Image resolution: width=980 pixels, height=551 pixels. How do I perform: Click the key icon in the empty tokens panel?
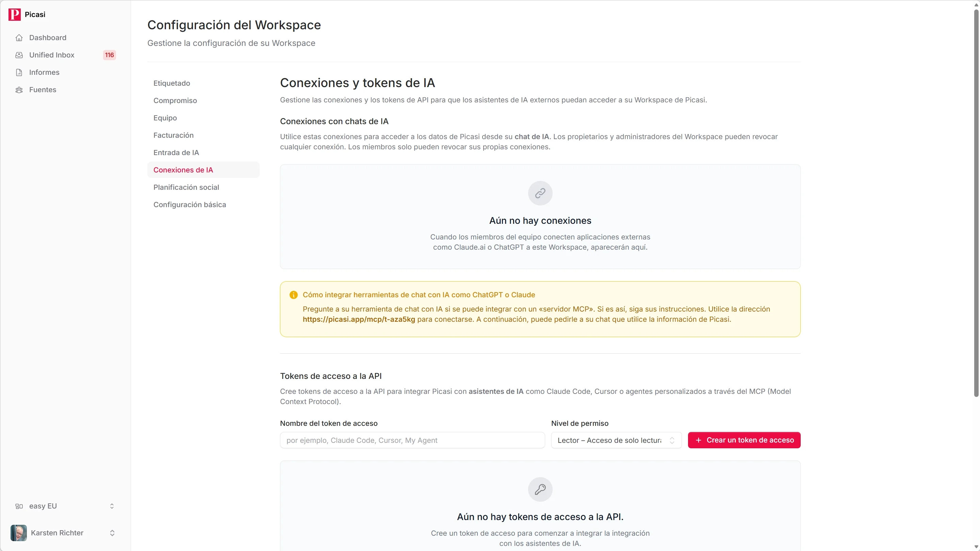[540, 489]
